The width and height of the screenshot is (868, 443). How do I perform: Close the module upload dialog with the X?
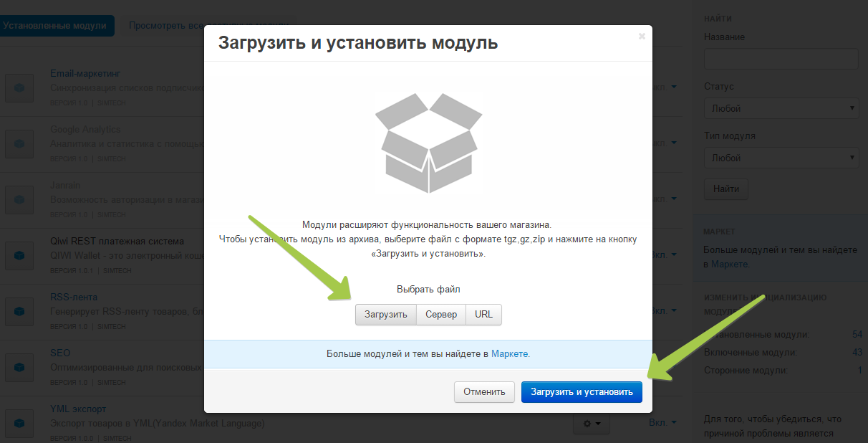coord(642,36)
